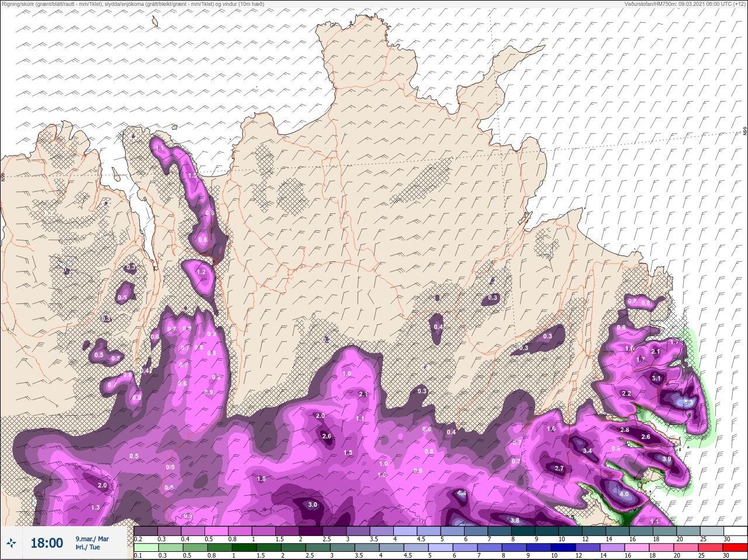Click the compass star icon beside 18:00
This screenshot has height=560, width=748.
[11, 543]
